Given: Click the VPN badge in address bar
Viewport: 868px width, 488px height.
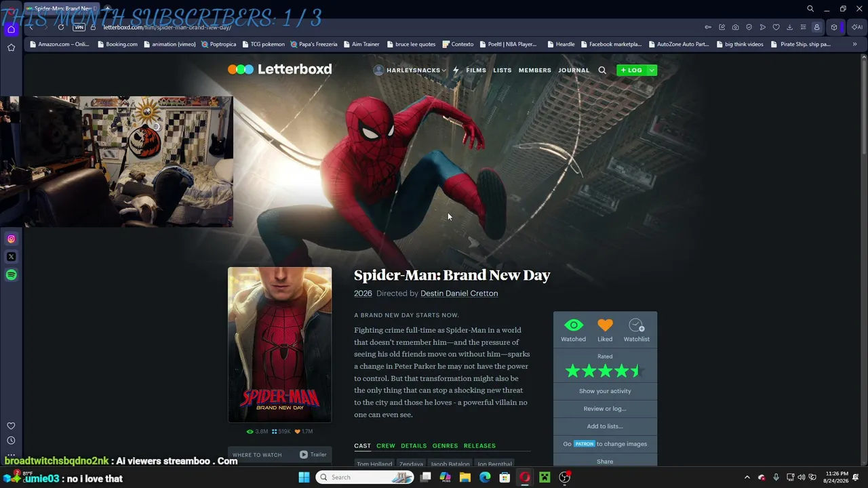Looking at the screenshot, I should click(79, 27).
